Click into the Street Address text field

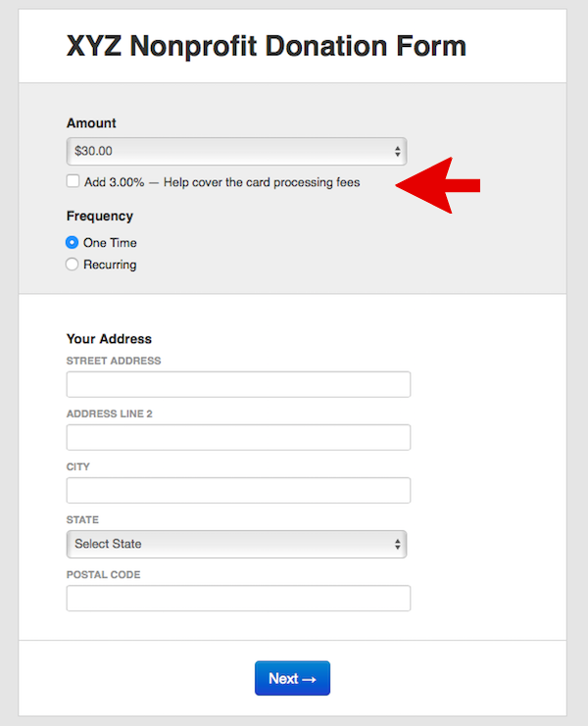click(238, 384)
